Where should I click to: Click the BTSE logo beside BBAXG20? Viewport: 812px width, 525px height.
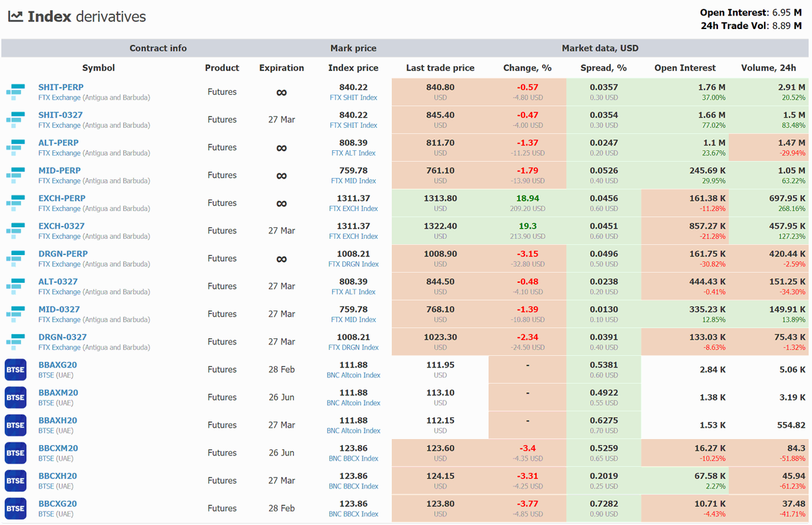[15, 370]
